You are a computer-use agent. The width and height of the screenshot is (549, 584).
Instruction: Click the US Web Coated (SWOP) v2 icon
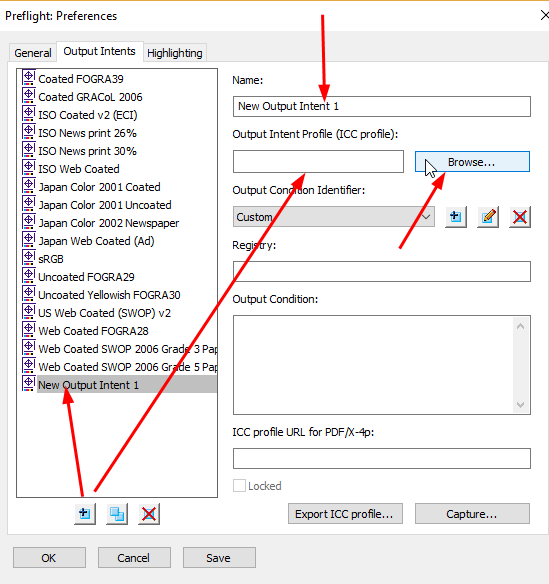29,311
